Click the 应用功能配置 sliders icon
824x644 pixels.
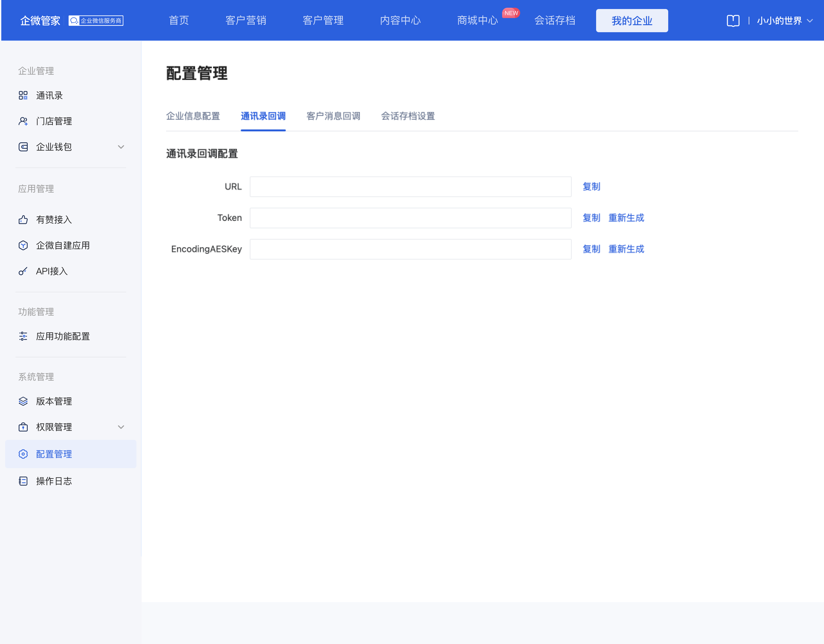tap(23, 336)
